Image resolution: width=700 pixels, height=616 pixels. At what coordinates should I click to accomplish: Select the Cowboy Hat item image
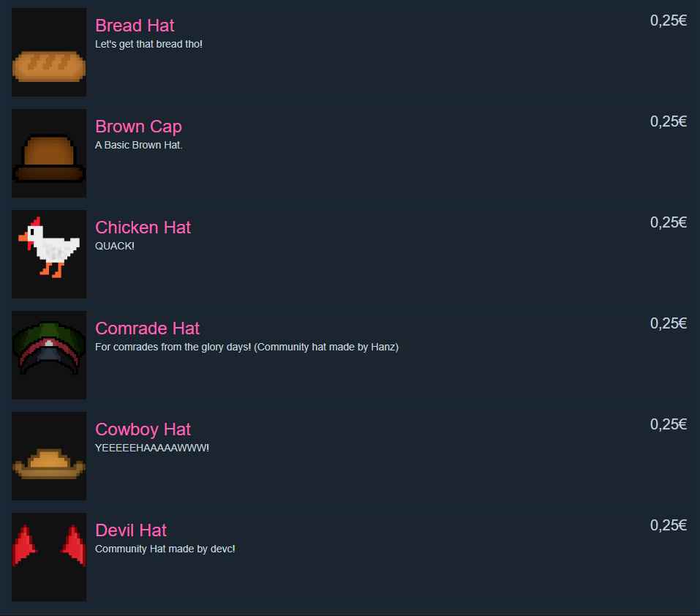[x=49, y=456]
